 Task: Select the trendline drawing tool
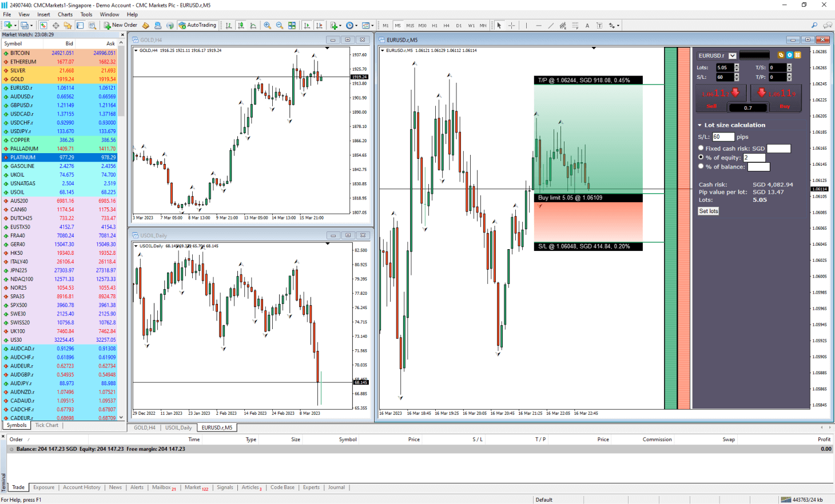551,25
